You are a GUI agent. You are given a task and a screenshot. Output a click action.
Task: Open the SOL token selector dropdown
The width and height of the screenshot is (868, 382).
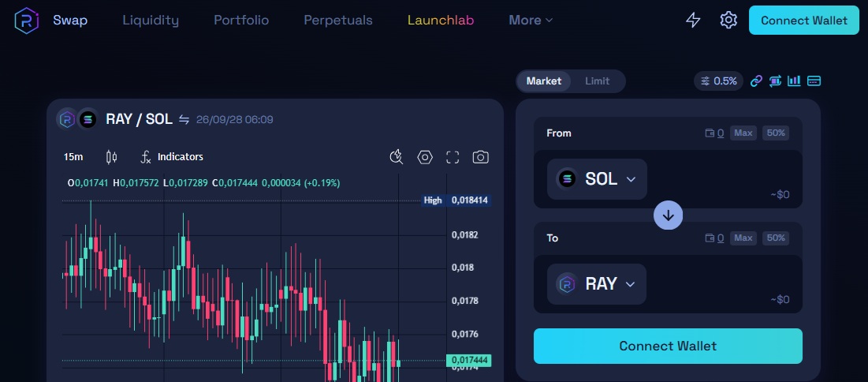pyautogui.click(x=597, y=179)
